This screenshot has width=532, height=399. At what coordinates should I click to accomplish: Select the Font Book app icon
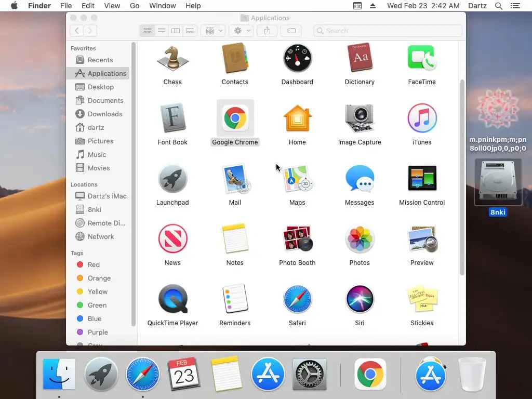point(172,118)
